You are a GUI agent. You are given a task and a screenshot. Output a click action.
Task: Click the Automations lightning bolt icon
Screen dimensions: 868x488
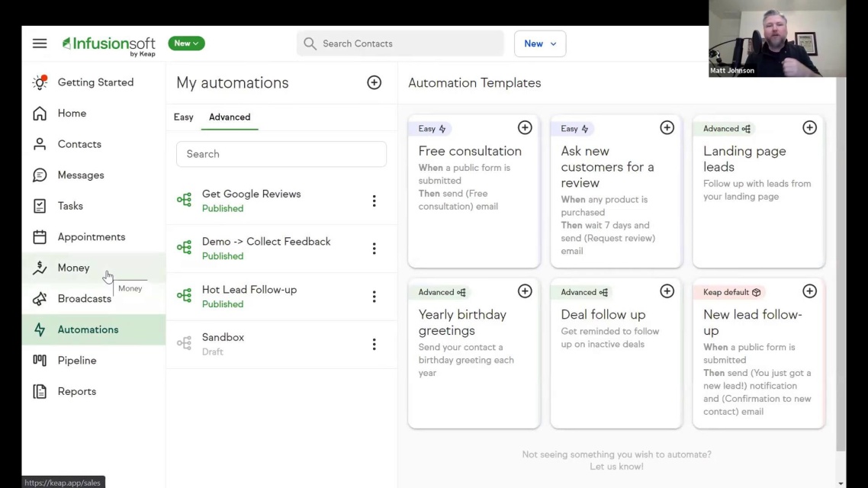tap(40, 329)
